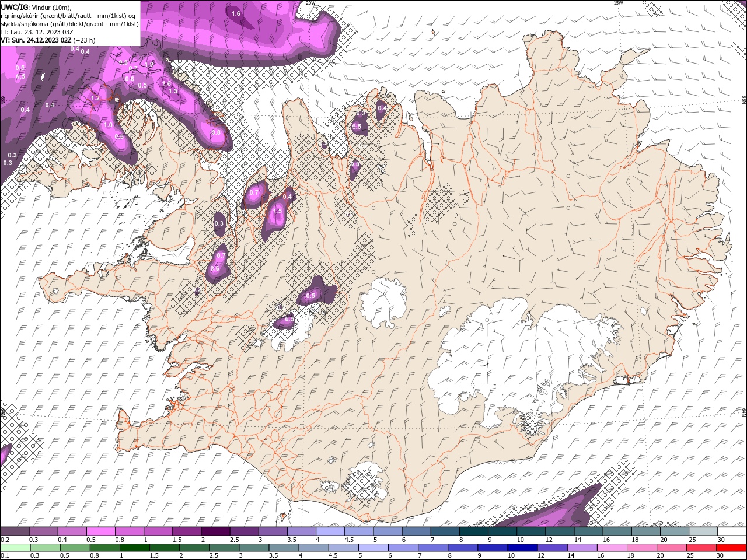Click the '1.2' snowfall value on the map
The width and height of the screenshot is (747, 560).
95,99
